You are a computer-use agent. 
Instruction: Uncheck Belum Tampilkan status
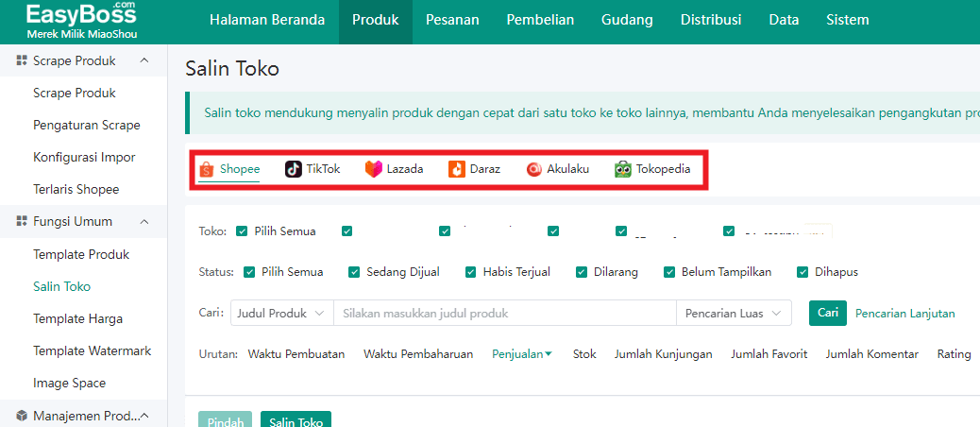669,272
